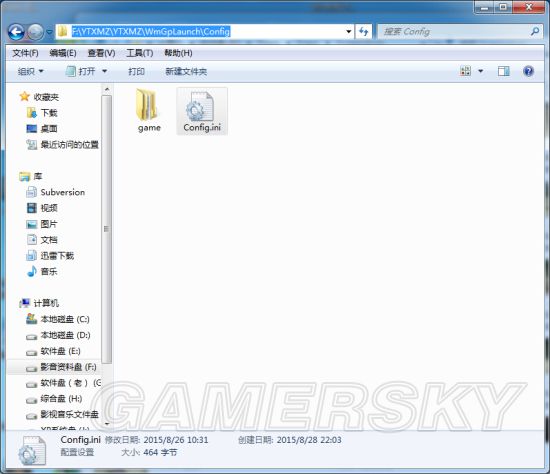Viewport: 550px width, 474px height.
Task: Click the help question mark icon
Action: coord(528,71)
